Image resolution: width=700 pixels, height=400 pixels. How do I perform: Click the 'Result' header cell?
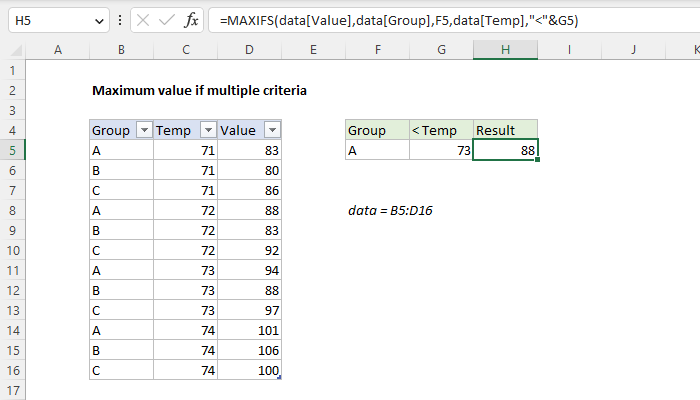(505, 130)
